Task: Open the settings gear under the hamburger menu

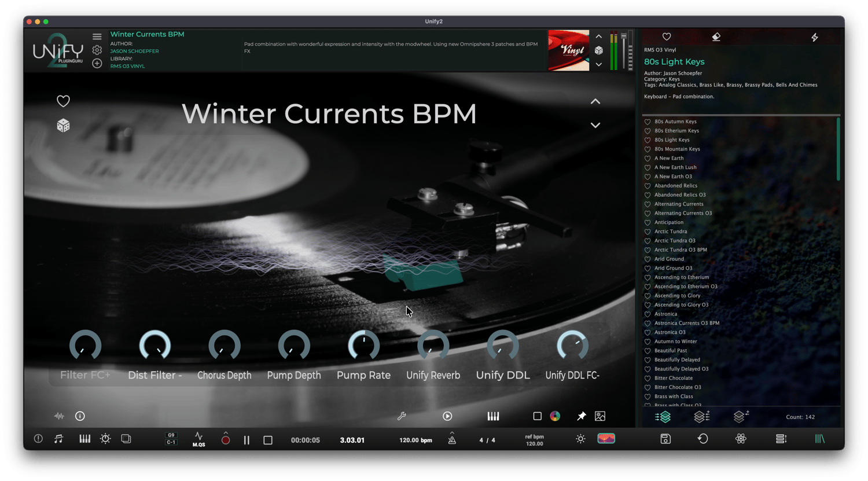Action: [x=97, y=50]
